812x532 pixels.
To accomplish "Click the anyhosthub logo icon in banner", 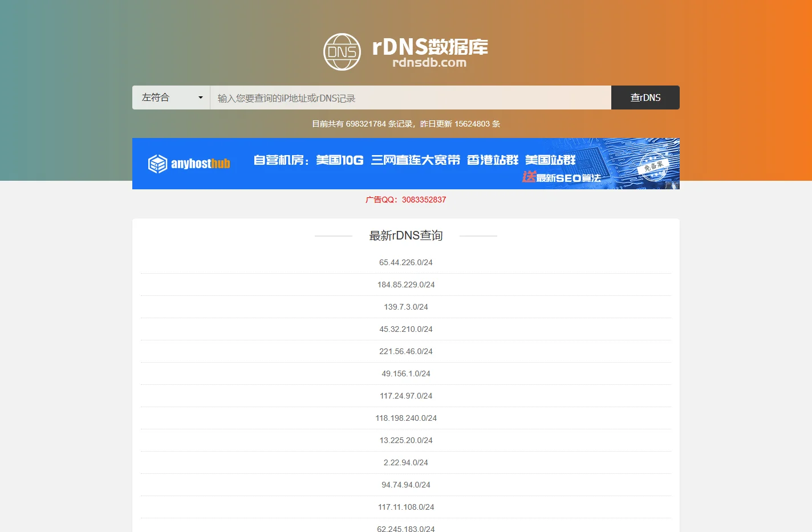I will 157,164.
